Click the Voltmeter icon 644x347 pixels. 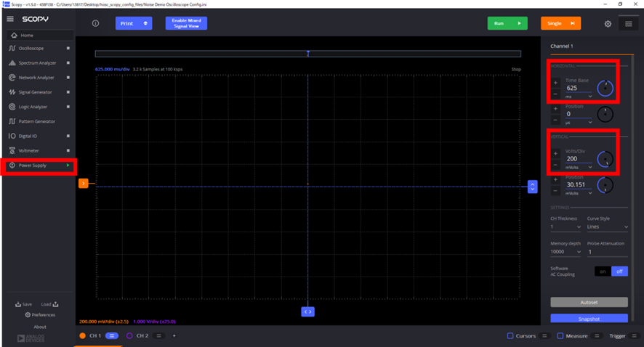click(12, 150)
